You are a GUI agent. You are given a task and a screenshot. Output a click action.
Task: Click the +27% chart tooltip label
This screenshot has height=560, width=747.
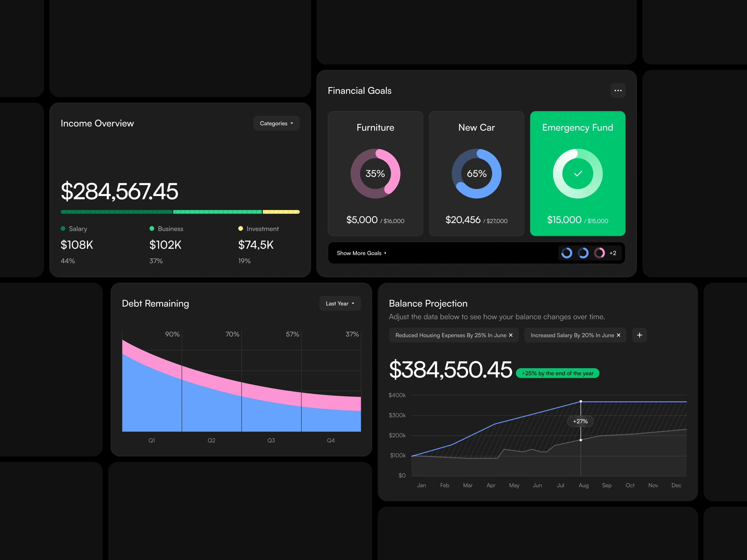pyautogui.click(x=580, y=421)
